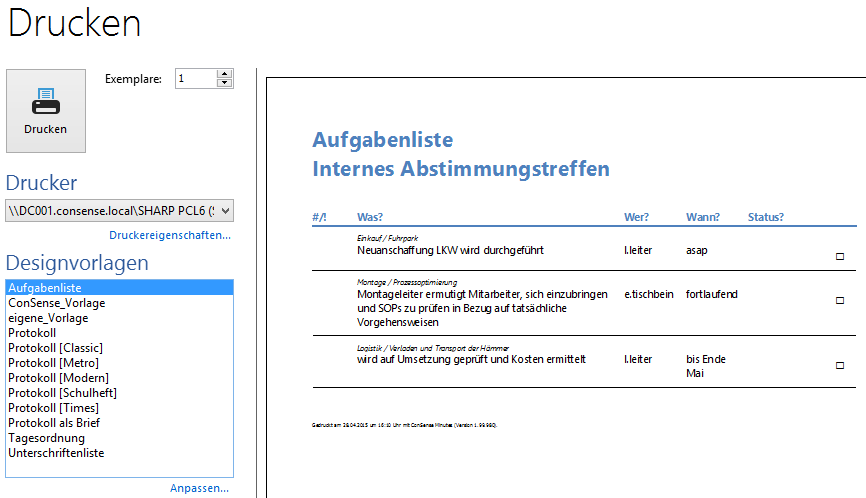Click into the Exemplare number field

(194, 78)
